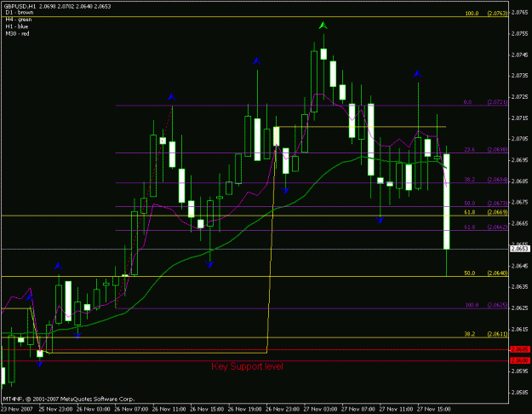Screen dimensions: 532x414
Task: Click '27 Nov 15:00' on the time axis
Action: click(434, 409)
